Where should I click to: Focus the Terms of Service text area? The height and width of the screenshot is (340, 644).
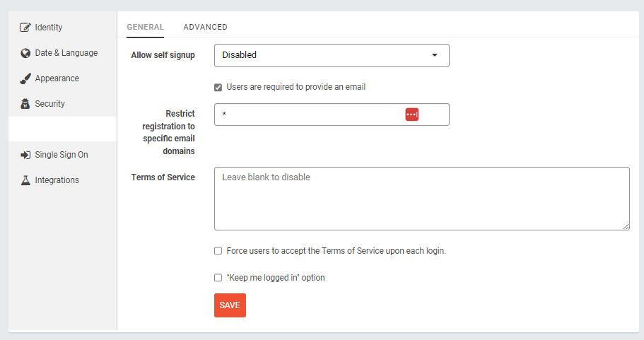click(x=422, y=199)
